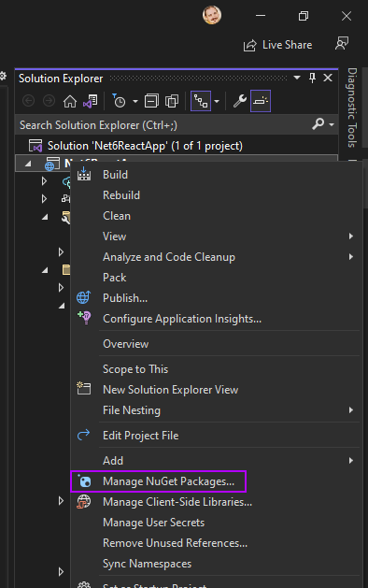Click Manage Client-Side Libraries...

pos(216,502)
